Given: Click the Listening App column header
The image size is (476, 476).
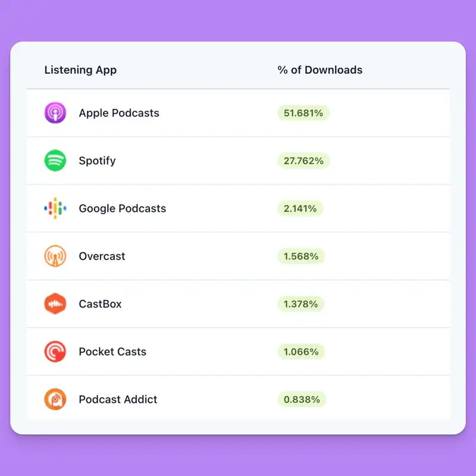Looking at the screenshot, I should [x=80, y=70].
